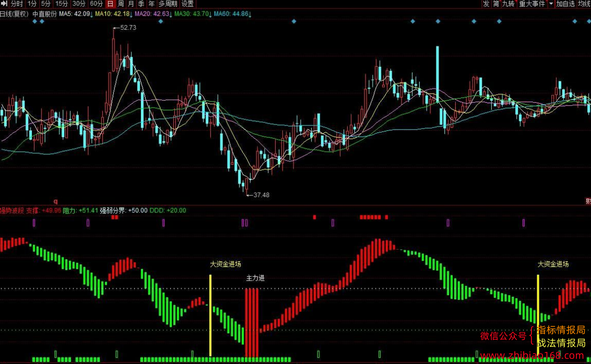The image size is (591, 364).
Task: Select the 5分 five-minute period tab
Action: tap(45, 4)
